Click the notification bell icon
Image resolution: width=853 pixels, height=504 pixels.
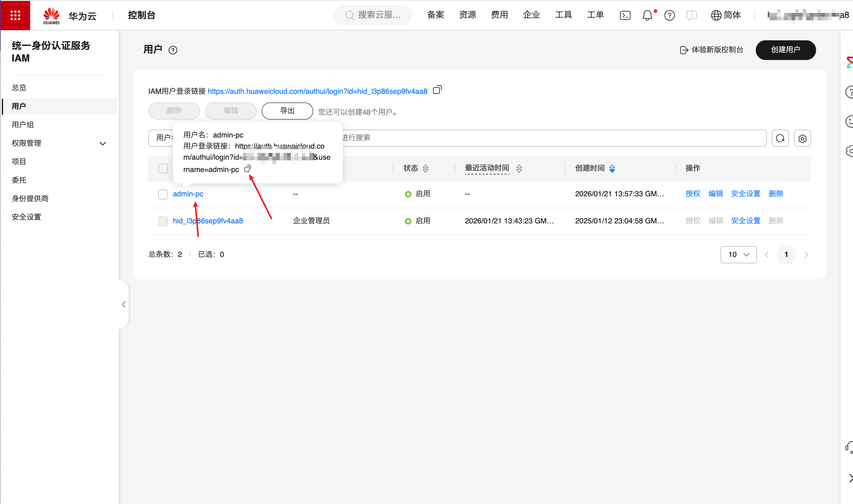pos(647,15)
